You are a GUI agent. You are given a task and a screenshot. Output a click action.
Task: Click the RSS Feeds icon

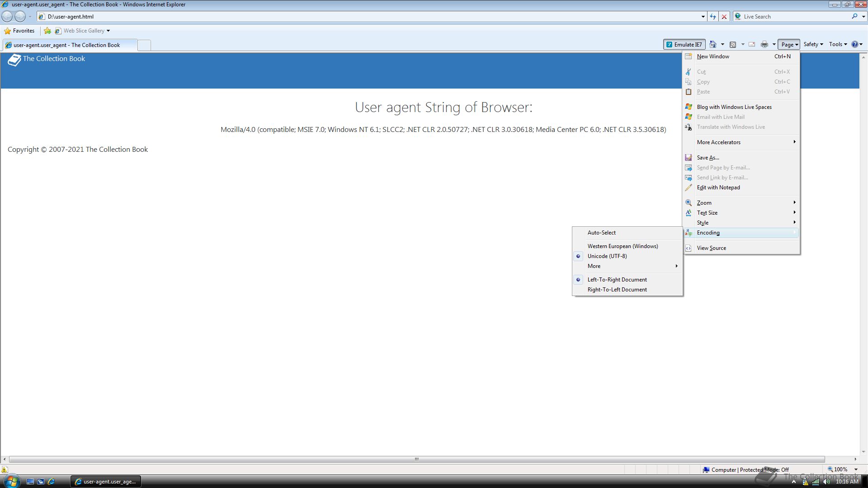(733, 44)
